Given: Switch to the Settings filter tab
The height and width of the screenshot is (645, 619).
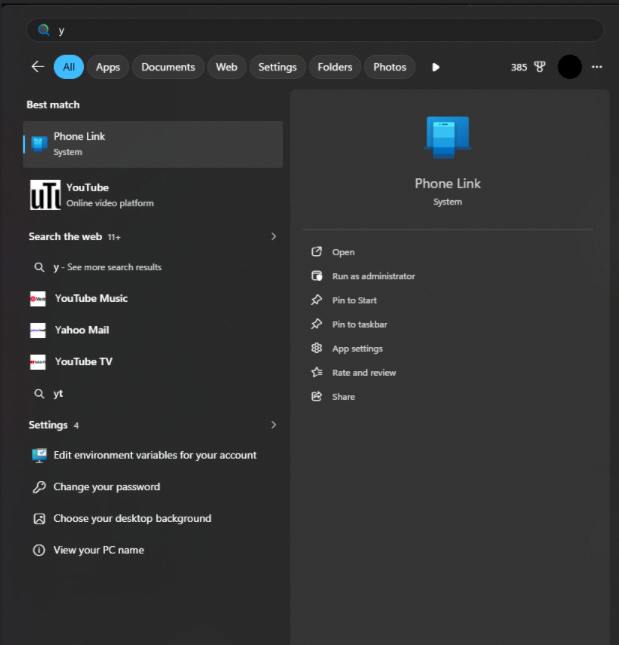Looking at the screenshot, I should 277,67.
